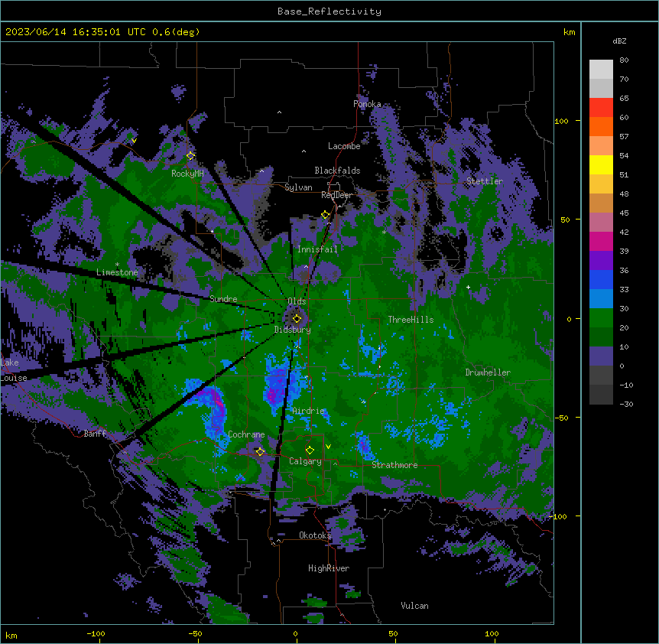Click the Base_Reflectivity title
Viewport: 659px width, 644px height.
329,11
